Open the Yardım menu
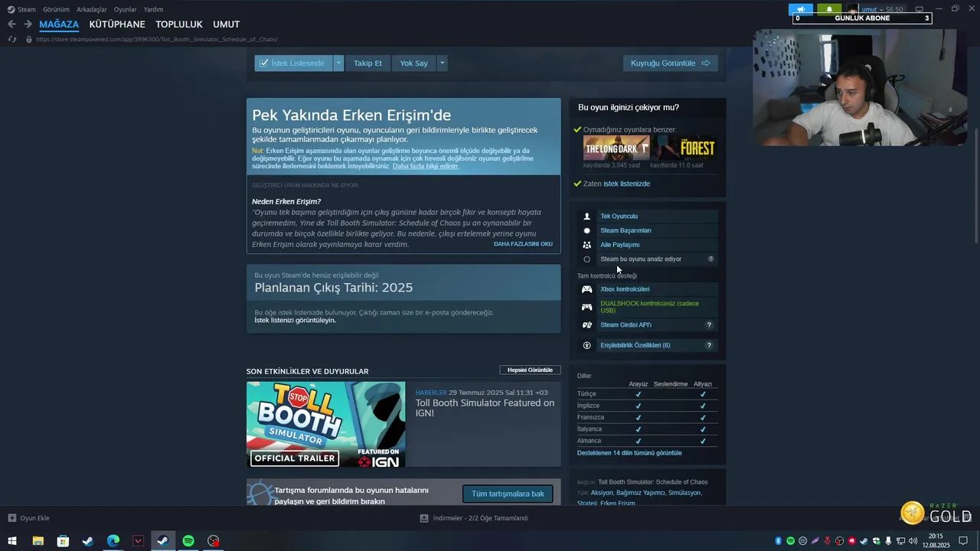 pos(153,9)
